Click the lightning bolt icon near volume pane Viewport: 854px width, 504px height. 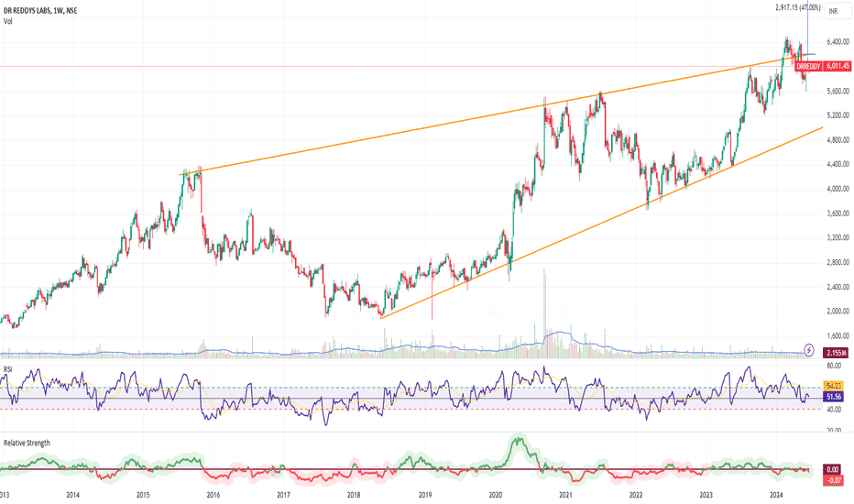pos(809,350)
